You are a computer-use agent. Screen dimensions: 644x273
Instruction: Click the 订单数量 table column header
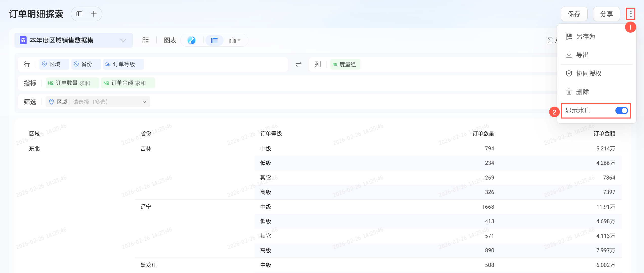click(x=483, y=134)
